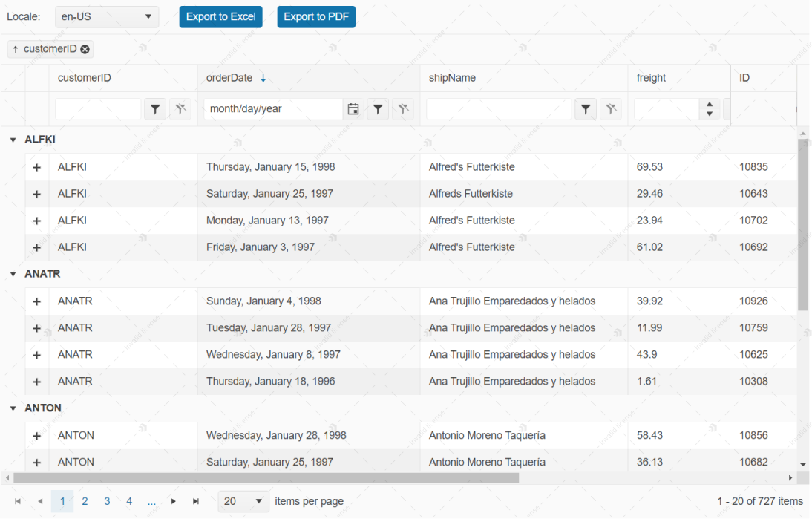Click Export to Excel button
Screen dimensions: 812x519
point(220,16)
